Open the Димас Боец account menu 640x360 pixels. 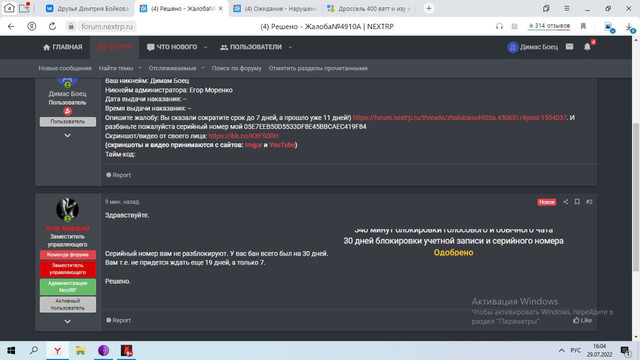tap(533, 47)
